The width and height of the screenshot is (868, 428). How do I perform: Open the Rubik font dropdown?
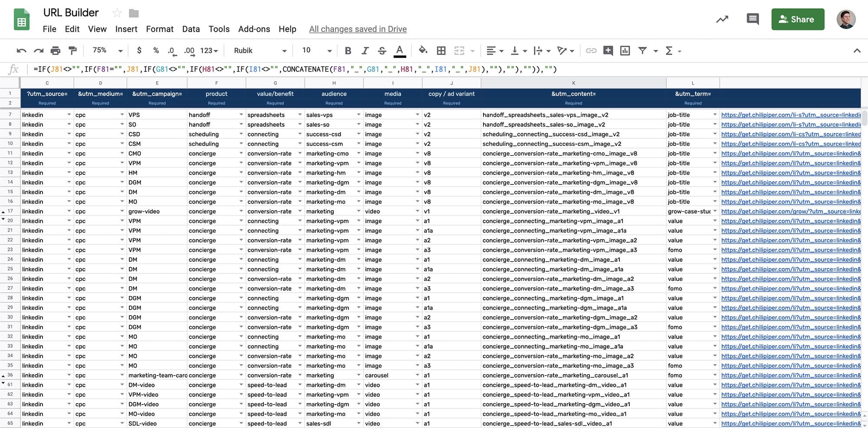click(x=260, y=50)
